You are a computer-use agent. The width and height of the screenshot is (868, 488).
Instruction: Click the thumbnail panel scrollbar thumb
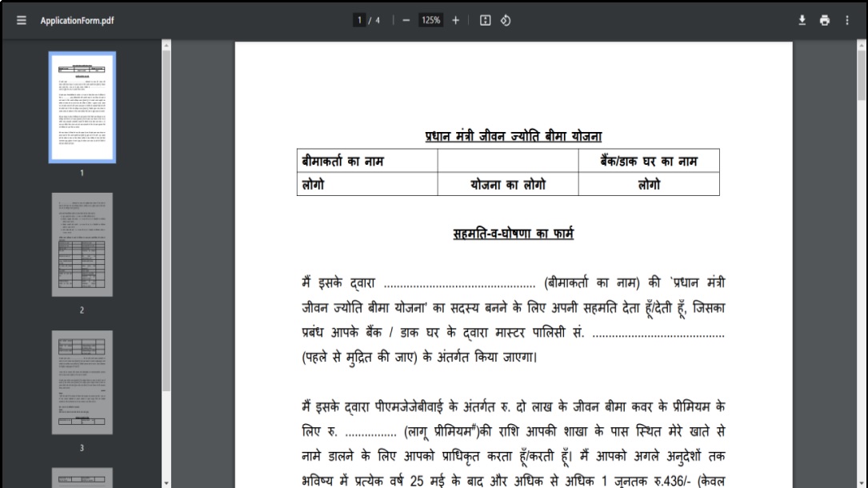[166, 222]
